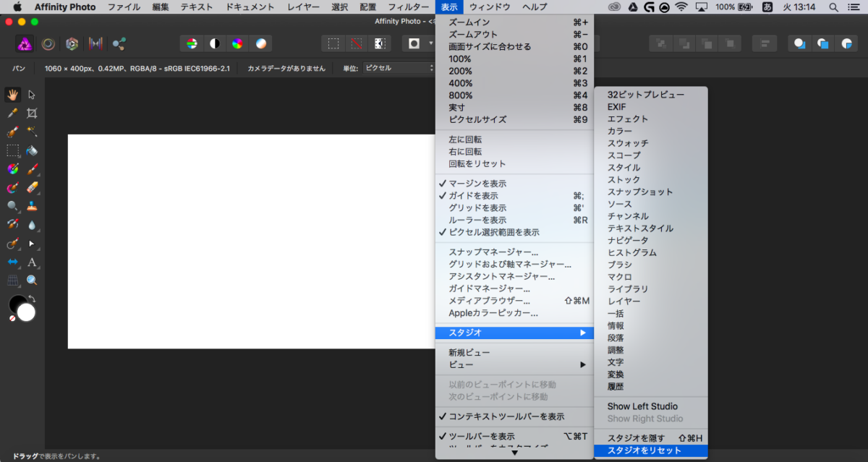Select the Crop tool in the tools panel
This screenshot has height=462, width=868.
[32, 113]
